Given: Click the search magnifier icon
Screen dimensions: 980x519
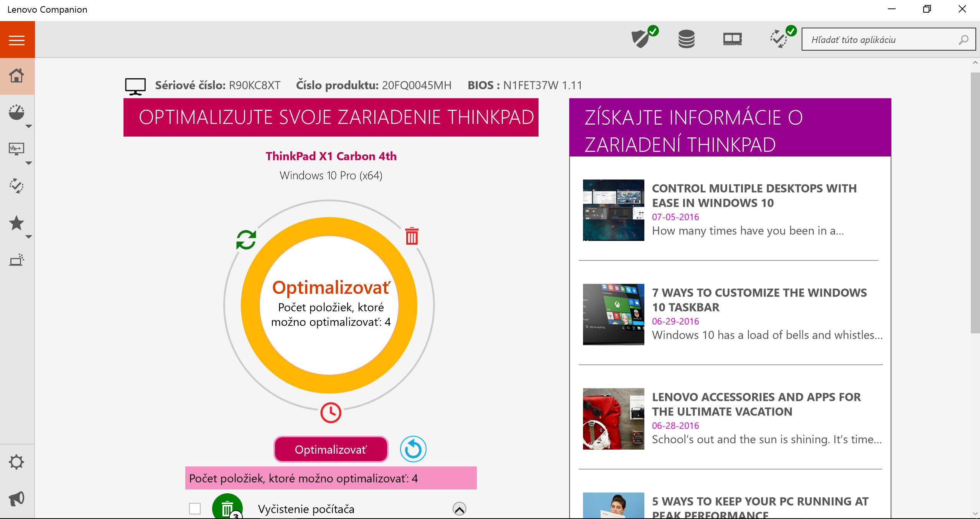Looking at the screenshot, I should (x=964, y=40).
